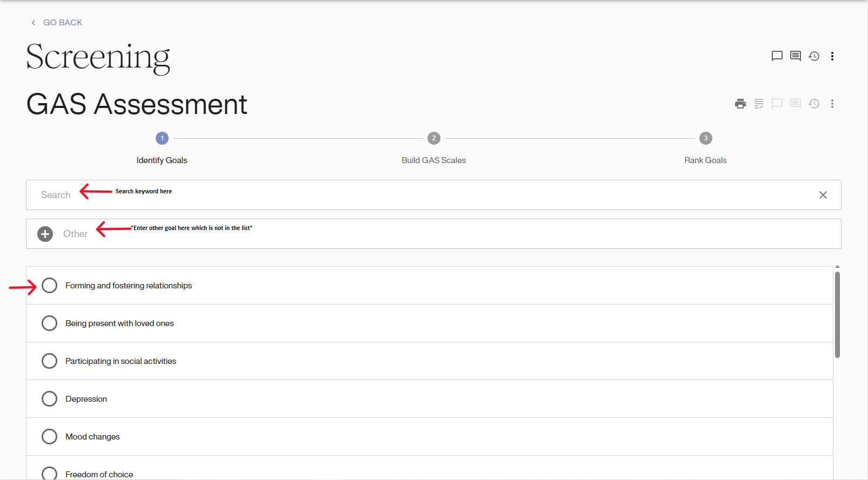The height and width of the screenshot is (480, 868).
Task: Open history icon in GAS Assessment row
Action: (813, 104)
